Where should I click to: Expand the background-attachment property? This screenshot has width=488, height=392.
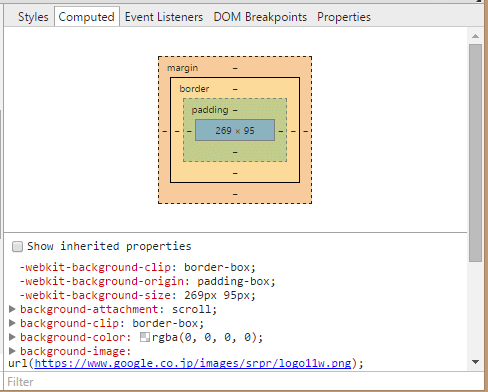pos(12,309)
